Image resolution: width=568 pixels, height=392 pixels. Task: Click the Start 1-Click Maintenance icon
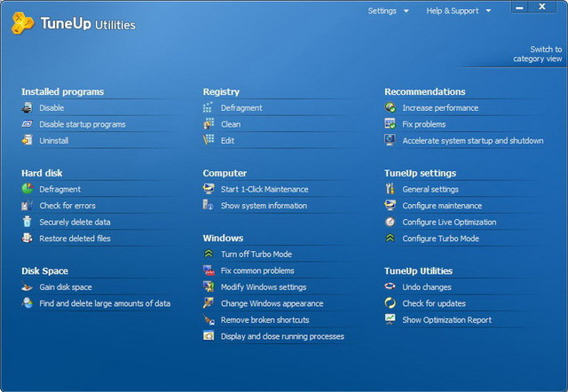(209, 189)
